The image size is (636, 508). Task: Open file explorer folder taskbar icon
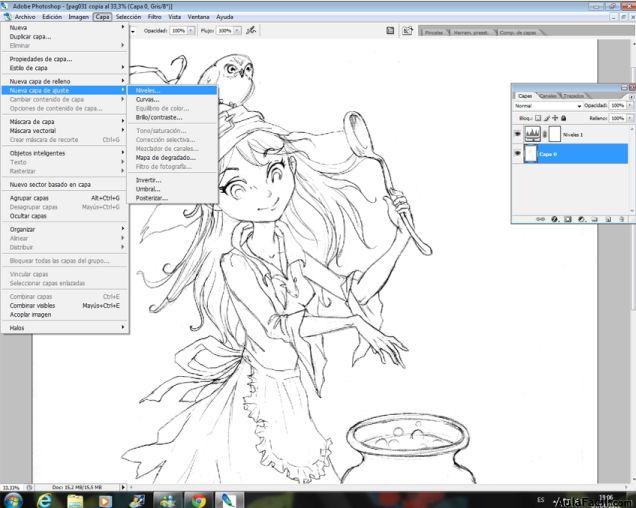click(75, 501)
